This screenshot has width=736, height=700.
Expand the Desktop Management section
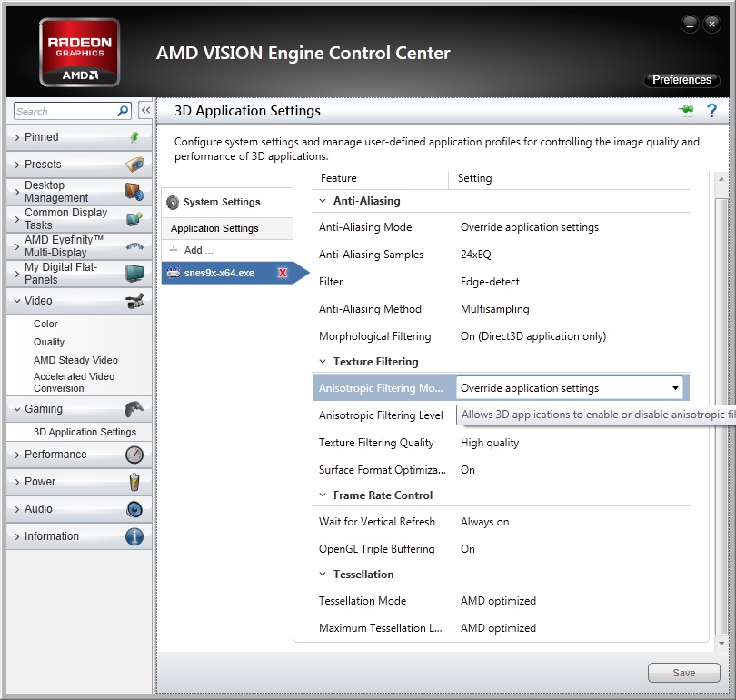pyautogui.click(x=17, y=192)
